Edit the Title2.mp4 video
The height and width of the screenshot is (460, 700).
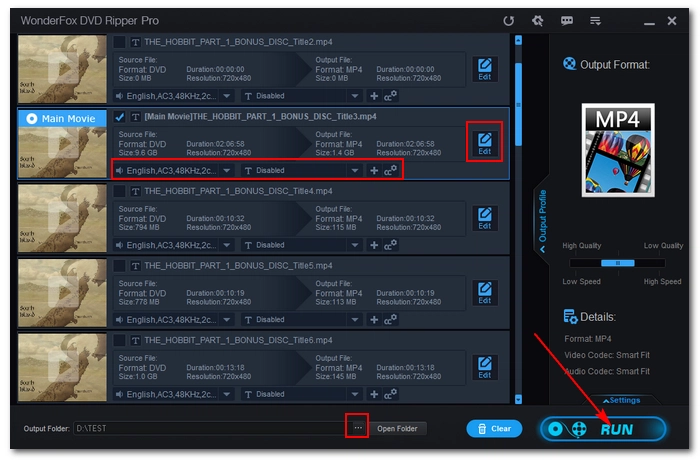[485, 69]
